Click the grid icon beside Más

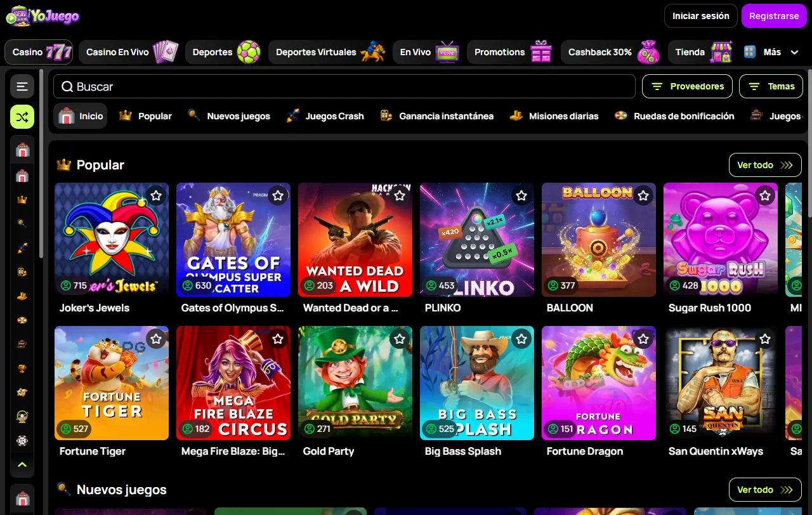[750, 52]
